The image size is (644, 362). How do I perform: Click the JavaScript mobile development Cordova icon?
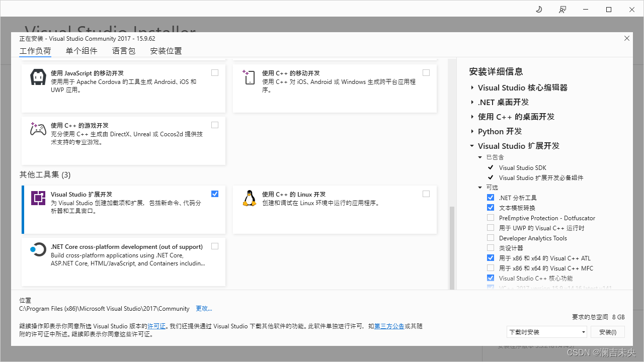pyautogui.click(x=39, y=77)
